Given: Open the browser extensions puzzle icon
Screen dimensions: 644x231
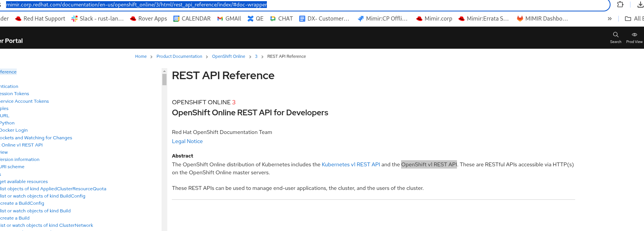Looking at the screenshot, I should (620, 5).
